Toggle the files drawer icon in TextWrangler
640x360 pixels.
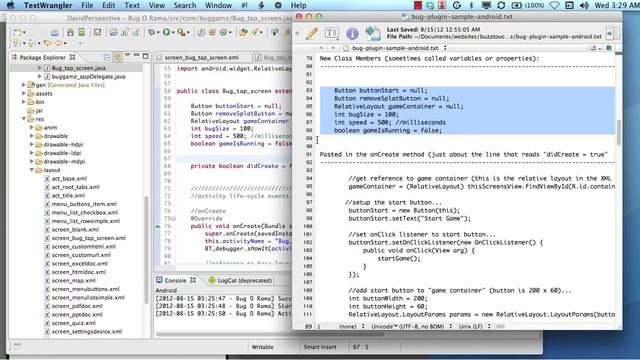point(613,33)
